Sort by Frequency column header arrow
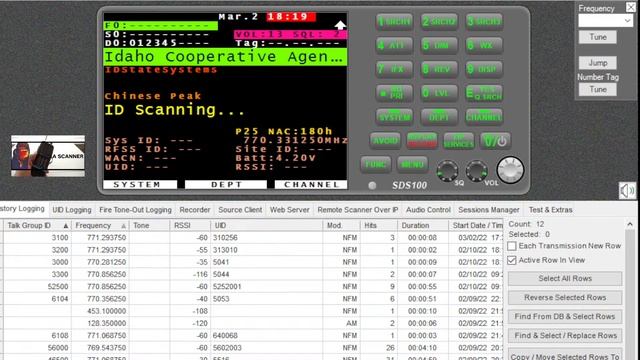This screenshot has width=640, height=360. tap(123, 226)
